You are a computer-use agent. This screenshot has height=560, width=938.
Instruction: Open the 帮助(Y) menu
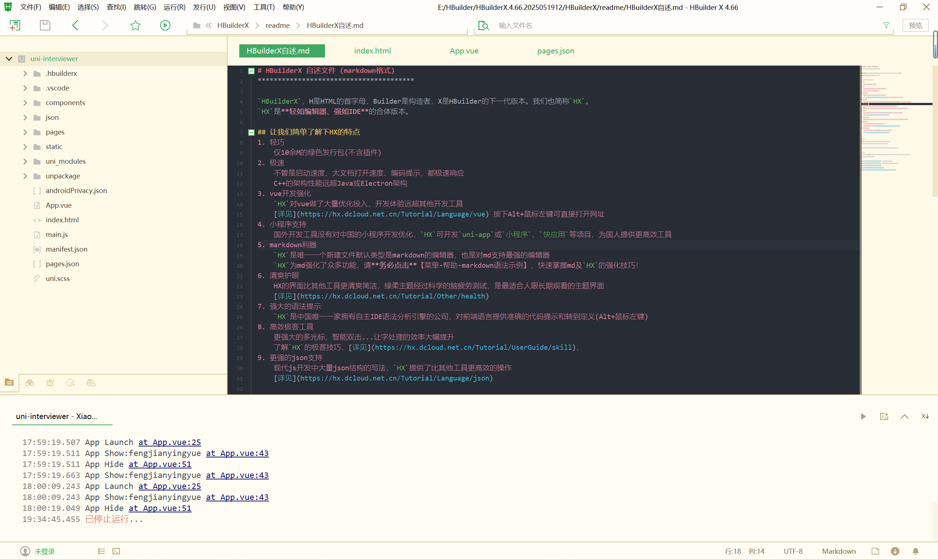[293, 7]
